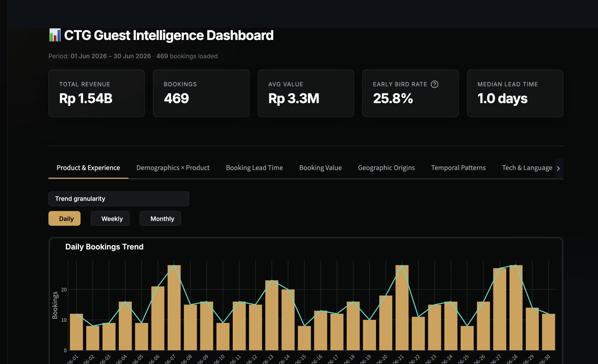Click the 06-06 bar in the chart
Viewport: 598px width, 364px height.
pos(158,318)
